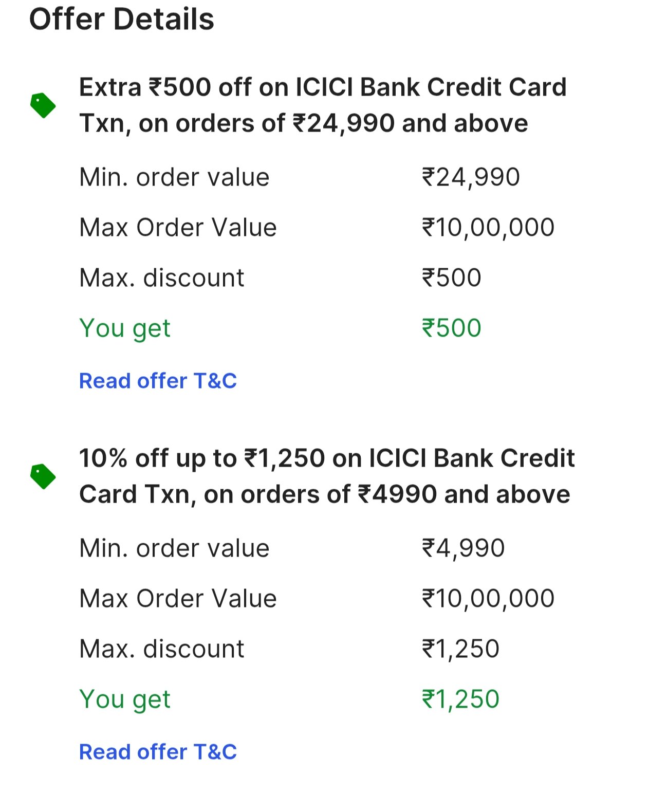This screenshot has height=812, width=649.
Task: Click ₹10,00,000 in the 10% off offer
Action: point(488,599)
